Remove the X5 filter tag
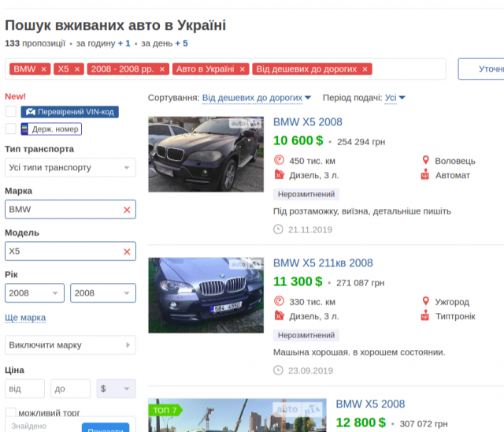This screenshot has width=504, height=432. point(77,69)
